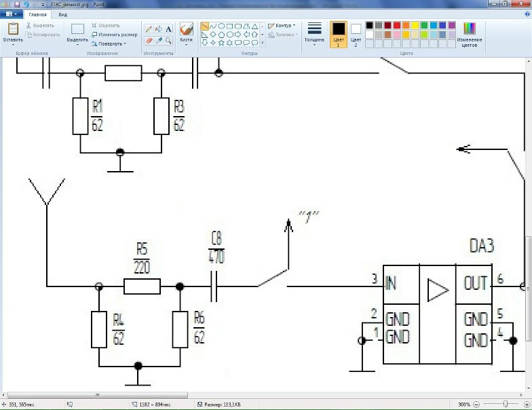This screenshot has width=532, height=410.
Task: Choose the oval shape in Фигуры gallery
Action: (x=222, y=26)
